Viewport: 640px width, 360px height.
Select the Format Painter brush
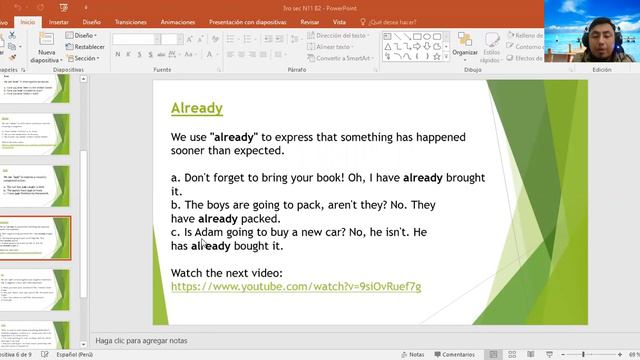click(12, 58)
